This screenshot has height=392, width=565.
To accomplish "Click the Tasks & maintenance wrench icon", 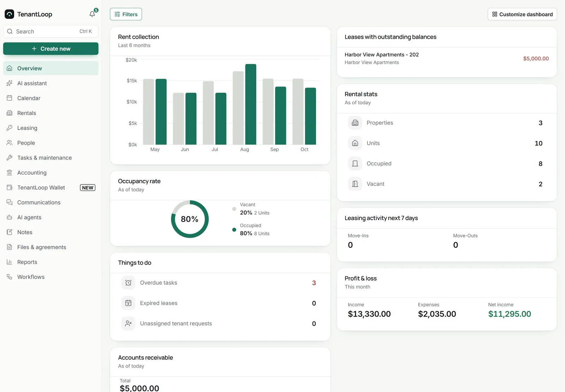I will click(x=10, y=158).
